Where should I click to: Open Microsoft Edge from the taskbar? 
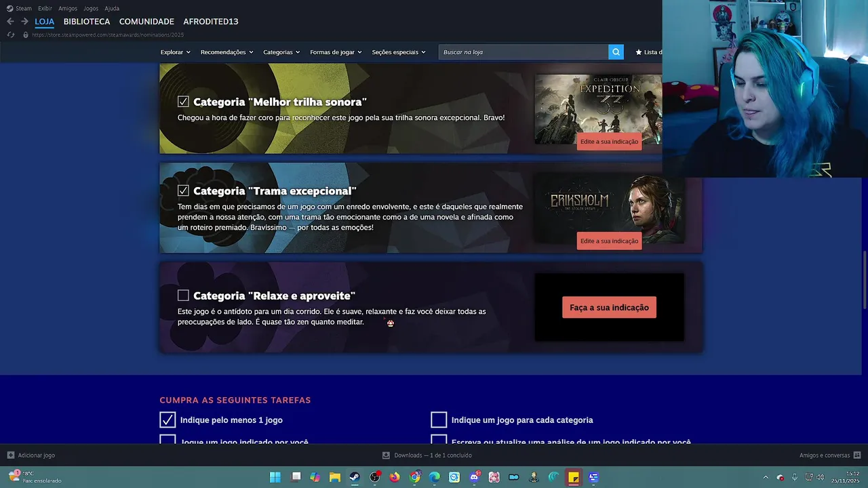[435, 477]
